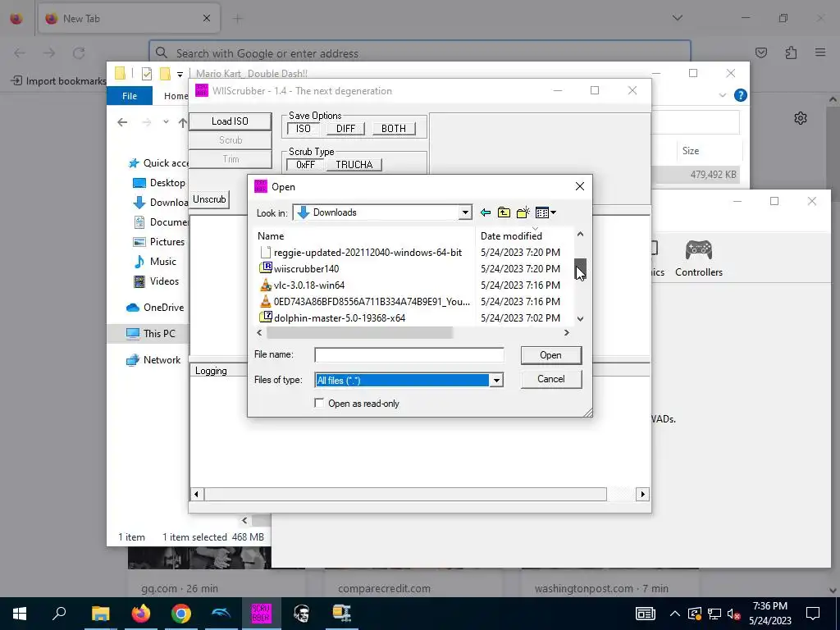Open the WIIScrubber taskbar icon
The width and height of the screenshot is (840, 630).
pyautogui.click(x=262, y=614)
